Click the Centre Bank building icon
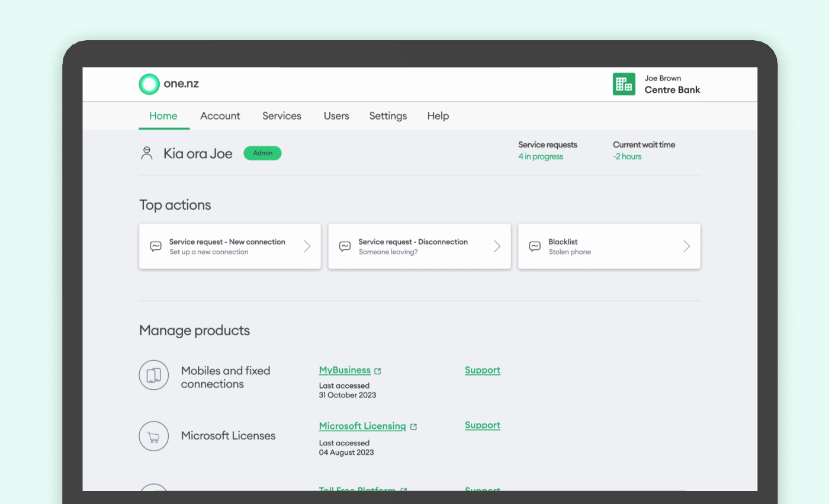The image size is (829, 504). pyautogui.click(x=624, y=84)
